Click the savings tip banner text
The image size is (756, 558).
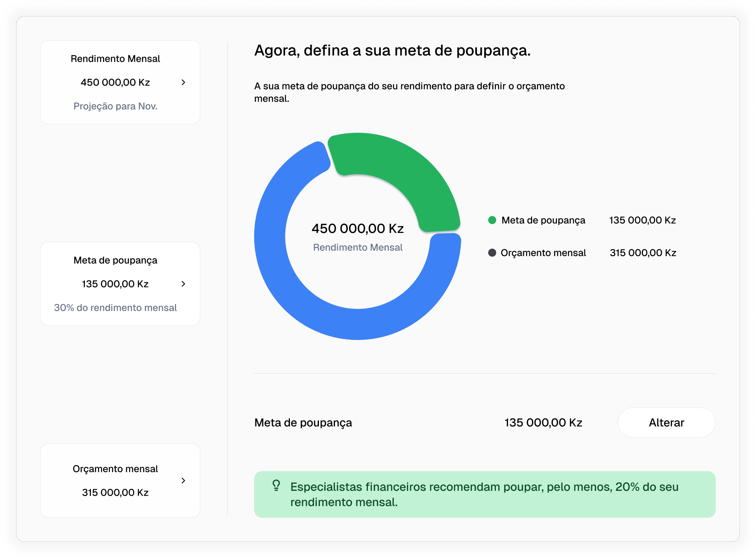pos(484,494)
